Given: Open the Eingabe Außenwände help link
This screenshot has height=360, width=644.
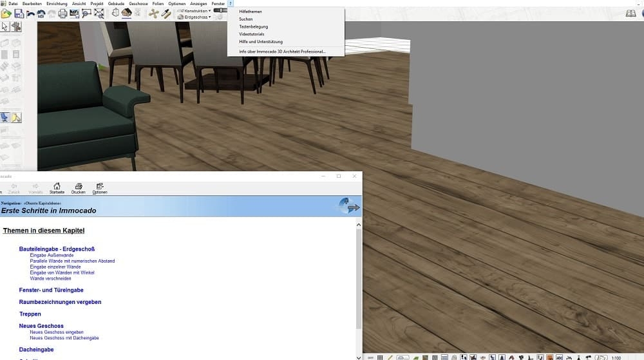Looking at the screenshot, I should coord(52,255).
